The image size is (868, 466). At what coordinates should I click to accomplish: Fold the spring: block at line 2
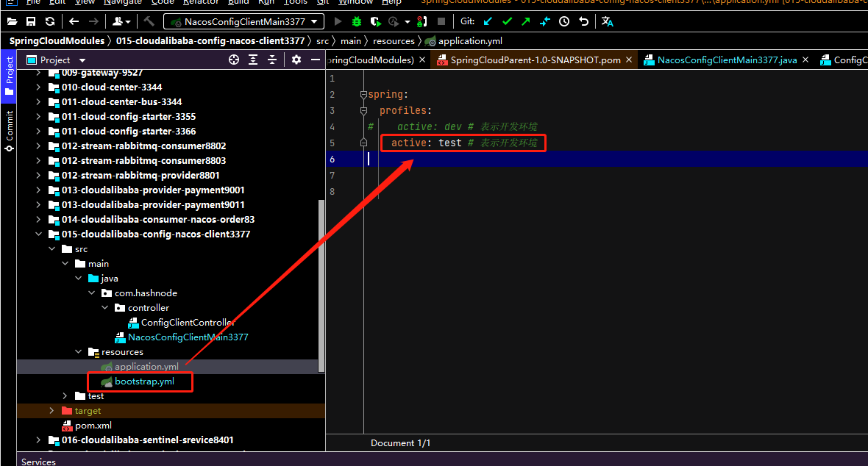[x=363, y=95]
